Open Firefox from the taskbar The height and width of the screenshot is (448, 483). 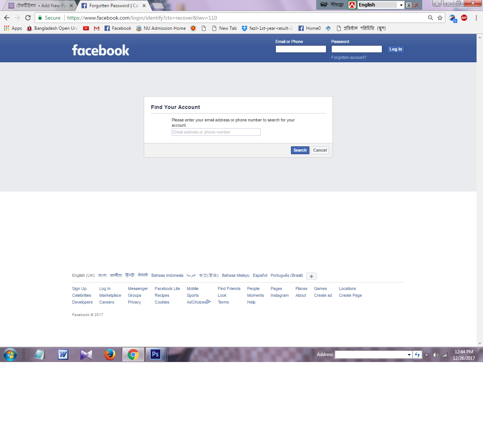(110, 354)
